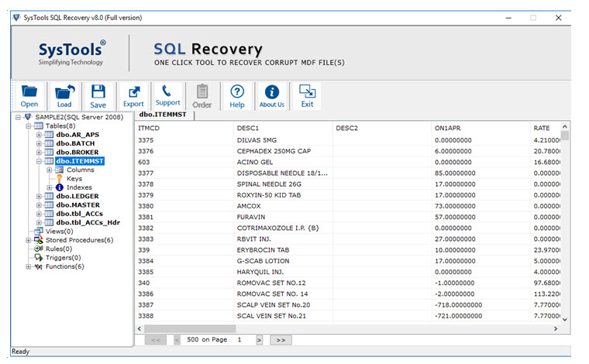Click the Load toolbar icon
This screenshot has width=589, height=364.
click(64, 96)
